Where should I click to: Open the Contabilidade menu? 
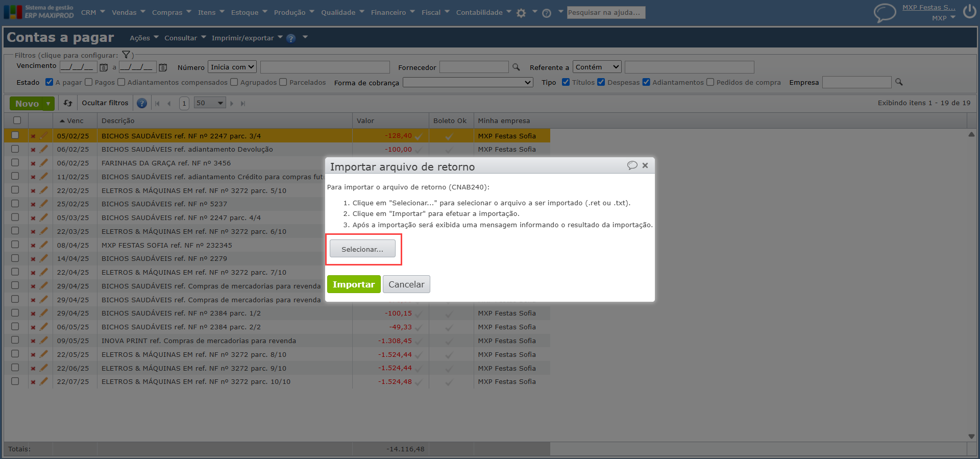coord(484,12)
